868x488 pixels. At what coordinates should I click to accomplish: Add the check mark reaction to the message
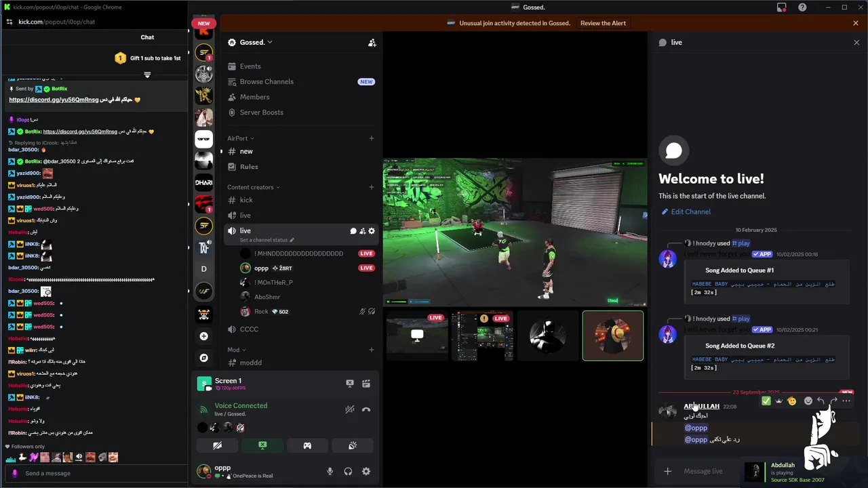click(x=766, y=401)
